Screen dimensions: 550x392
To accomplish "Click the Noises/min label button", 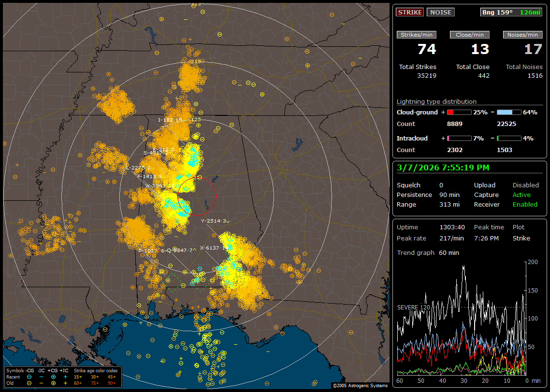I will 522,35.
